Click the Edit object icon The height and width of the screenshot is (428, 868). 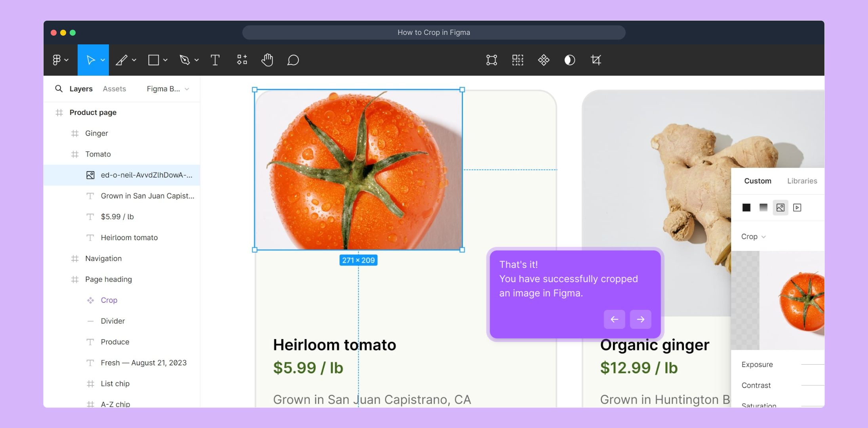[x=491, y=60]
